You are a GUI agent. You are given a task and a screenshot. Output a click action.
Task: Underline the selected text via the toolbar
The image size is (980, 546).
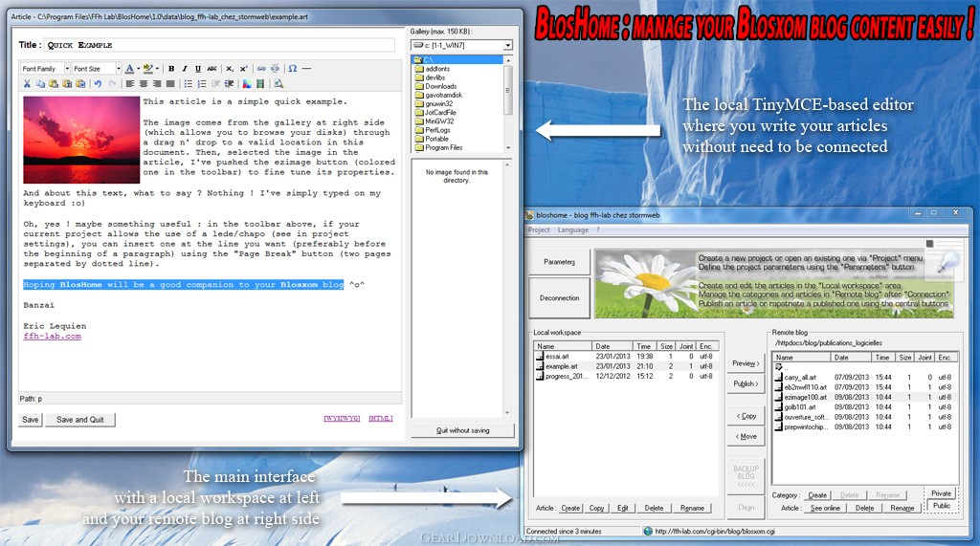pyautogui.click(x=198, y=69)
